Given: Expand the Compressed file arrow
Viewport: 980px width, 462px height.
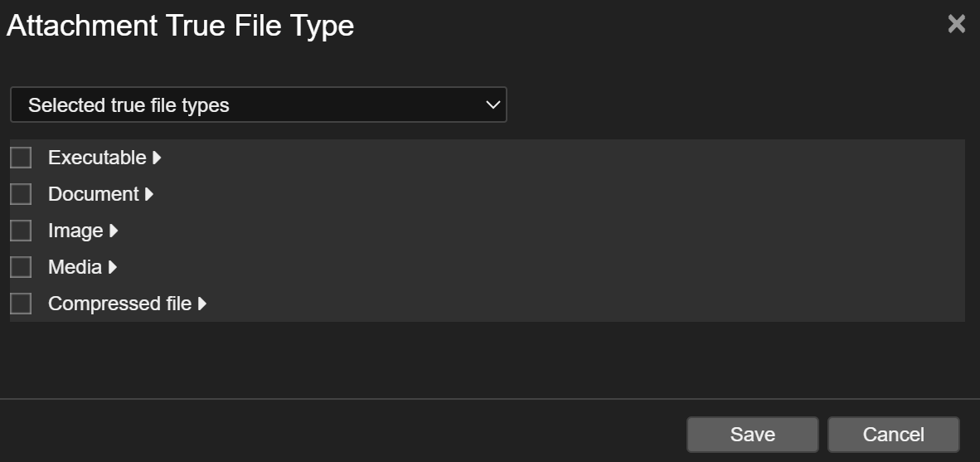Looking at the screenshot, I should (x=201, y=304).
